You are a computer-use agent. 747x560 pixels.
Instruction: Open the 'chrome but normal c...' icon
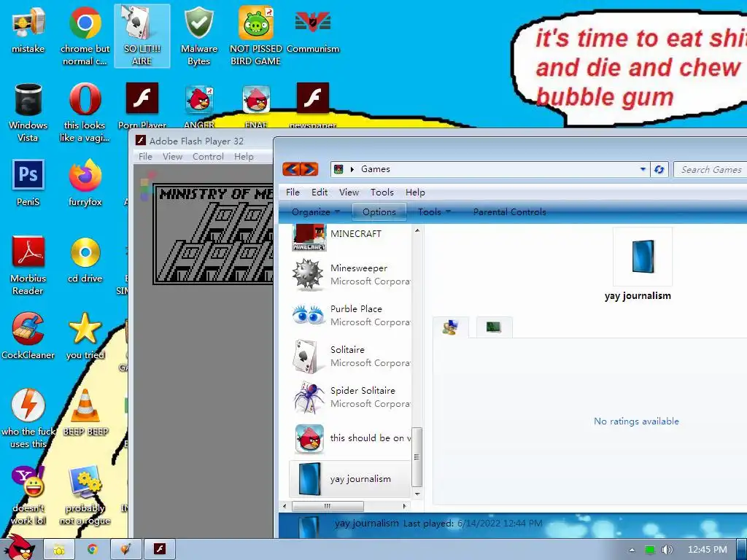click(85, 37)
